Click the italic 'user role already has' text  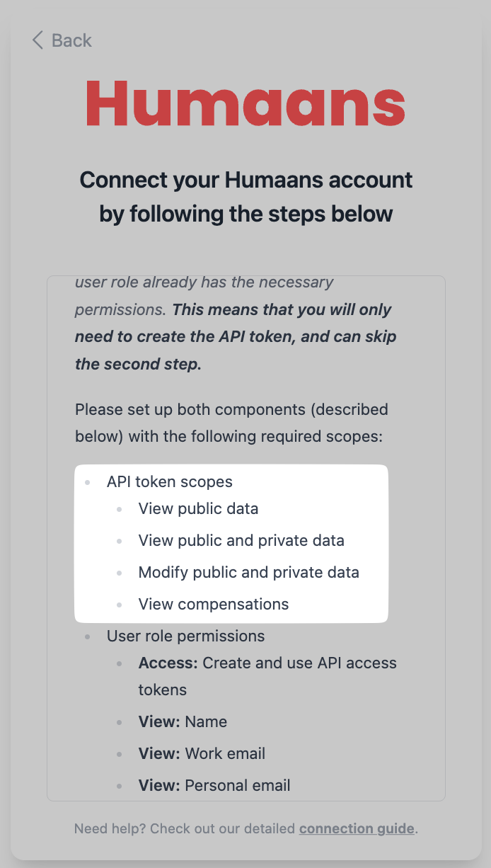tap(204, 282)
